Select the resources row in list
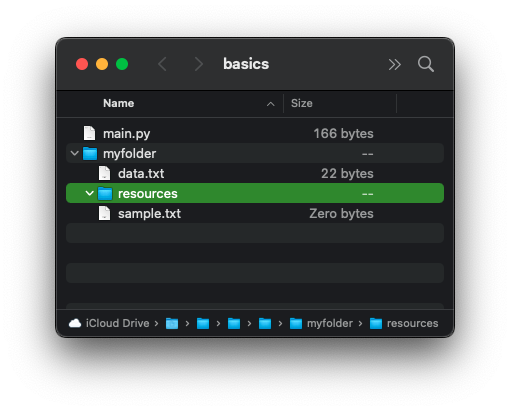Image resolution: width=510 pixels, height=411 pixels. point(255,193)
